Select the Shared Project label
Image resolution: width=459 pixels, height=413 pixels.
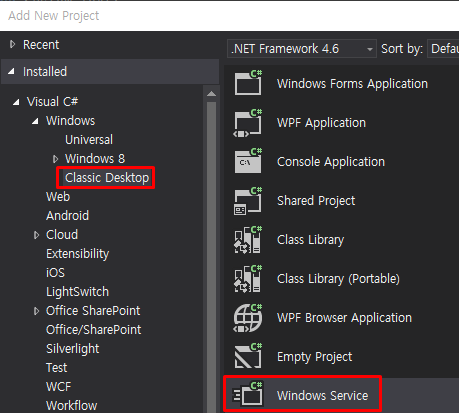pos(316,201)
